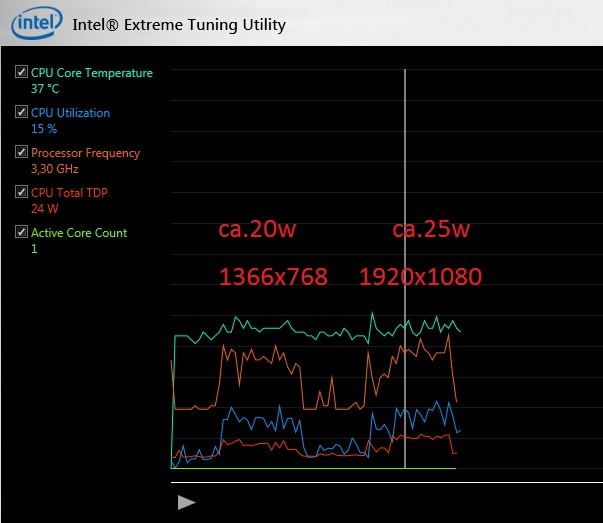Select the CPU Total TDP label
The image size is (603, 523).
pos(69,193)
